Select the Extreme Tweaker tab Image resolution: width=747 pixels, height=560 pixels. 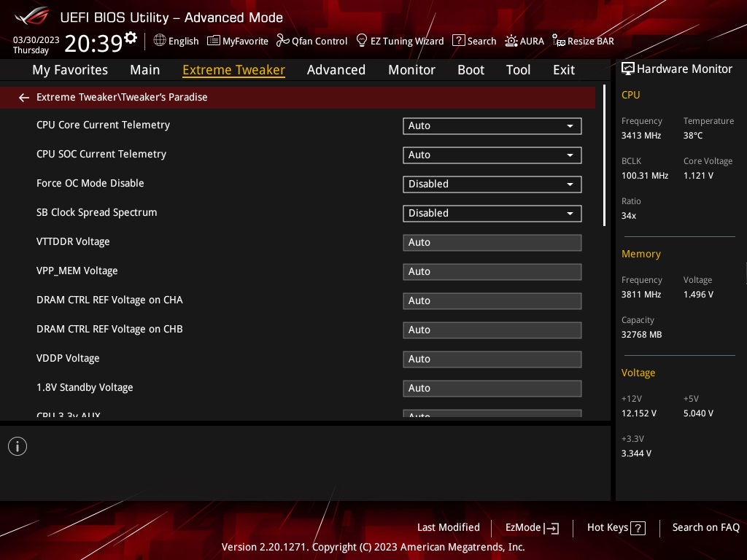pos(234,70)
